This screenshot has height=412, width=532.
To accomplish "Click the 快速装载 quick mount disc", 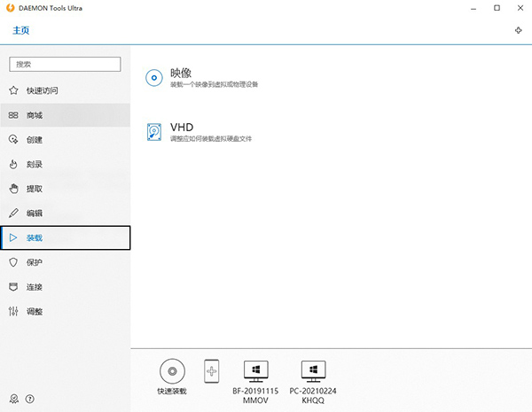I will [x=173, y=371].
